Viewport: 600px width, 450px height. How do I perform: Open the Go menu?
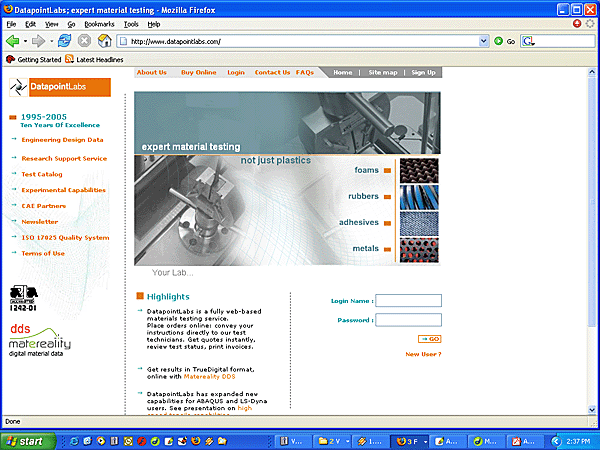pyautogui.click(x=71, y=24)
